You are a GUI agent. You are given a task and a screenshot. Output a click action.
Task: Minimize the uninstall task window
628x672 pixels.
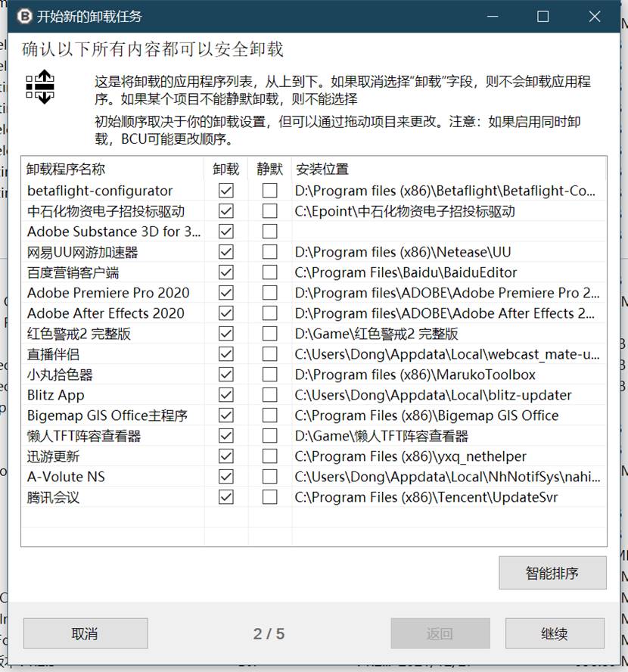click(493, 17)
